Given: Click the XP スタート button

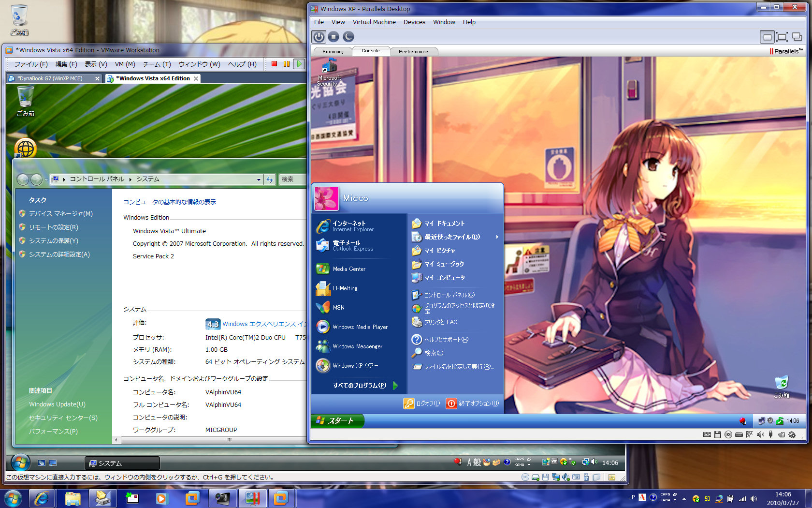Looking at the screenshot, I should click(336, 421).
